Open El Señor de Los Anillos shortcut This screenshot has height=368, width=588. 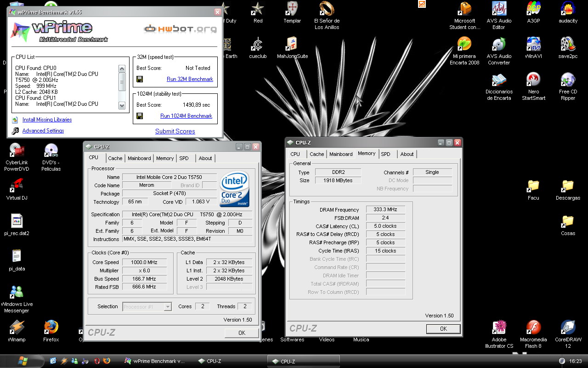pyautogui.click(x=327, y=16)
